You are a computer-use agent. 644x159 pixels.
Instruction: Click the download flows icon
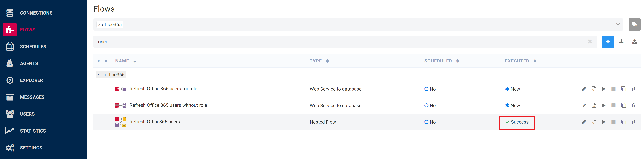coord(621,42)
